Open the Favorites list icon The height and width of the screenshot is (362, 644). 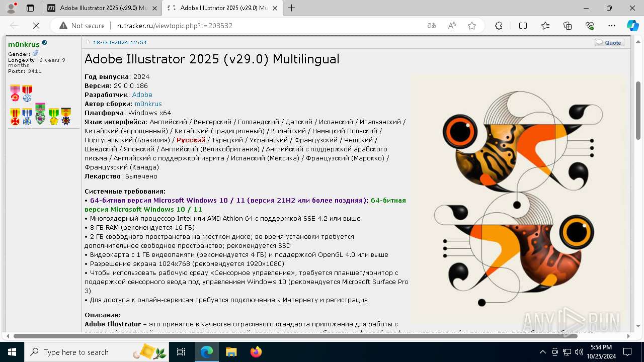click(545, 26)
